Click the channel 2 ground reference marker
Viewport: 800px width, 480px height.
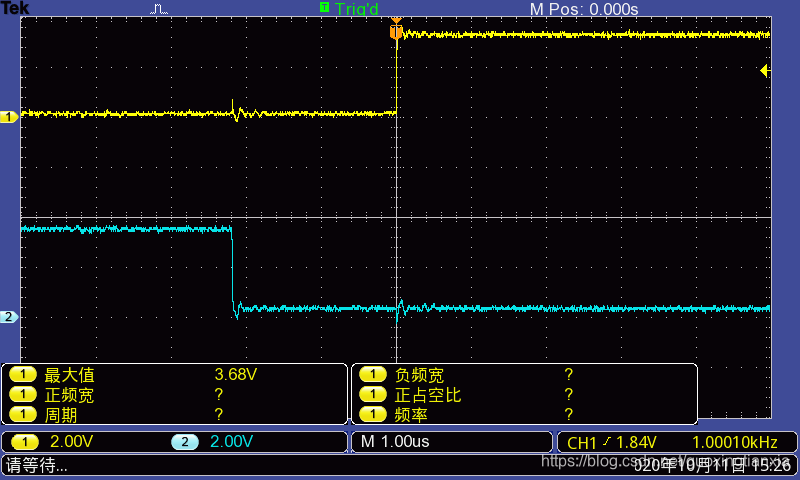click(9, 317)
